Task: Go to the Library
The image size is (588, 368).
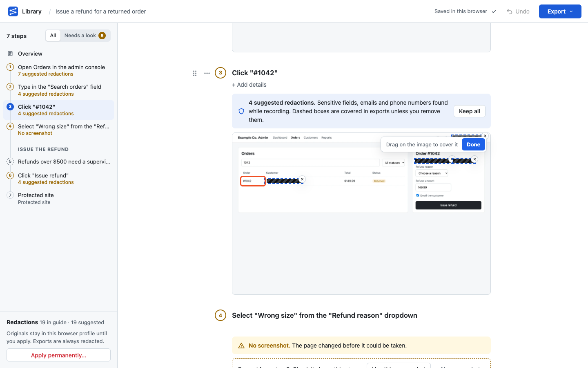Action: pos(32,11)
